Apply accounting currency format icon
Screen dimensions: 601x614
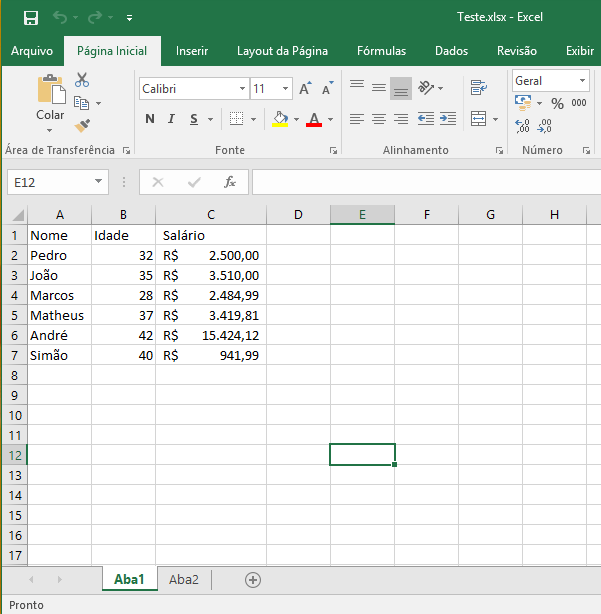(523, 103)
